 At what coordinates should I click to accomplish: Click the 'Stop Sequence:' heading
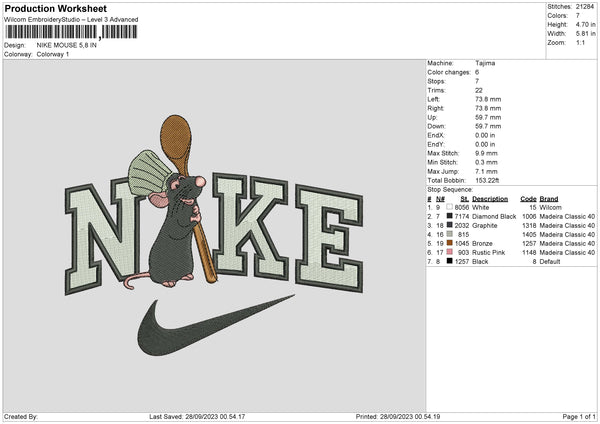450,190
